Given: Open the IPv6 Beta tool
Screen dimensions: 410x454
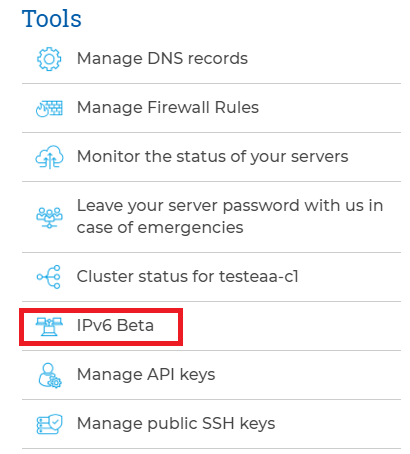Looking at the screenshot, I should [115, 325].
